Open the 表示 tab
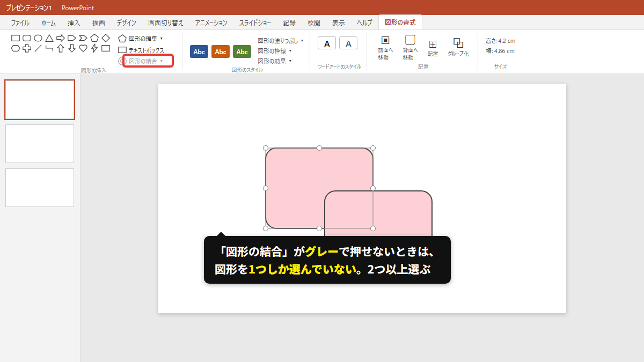This screenshot has width=644, height=362. 339,23
